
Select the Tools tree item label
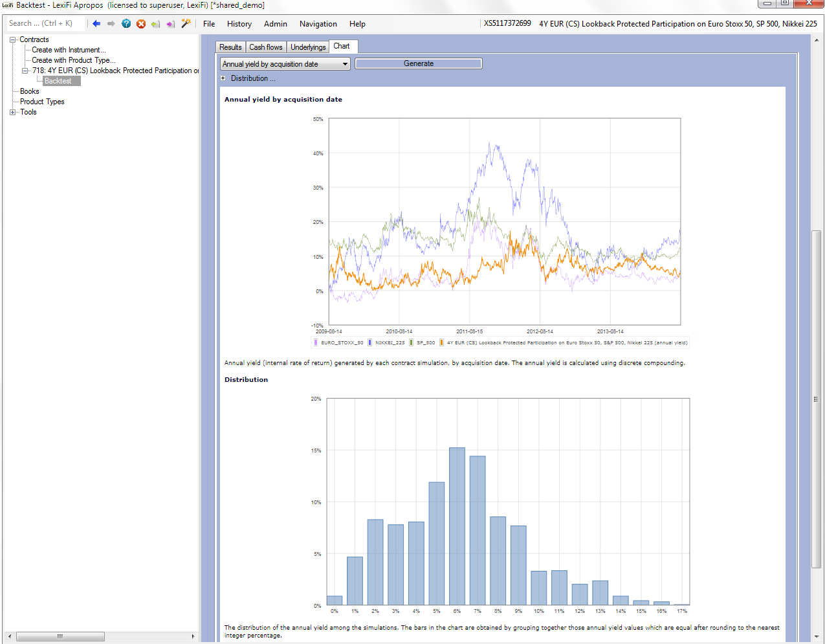pyautogui.click(x=28, y=112)
